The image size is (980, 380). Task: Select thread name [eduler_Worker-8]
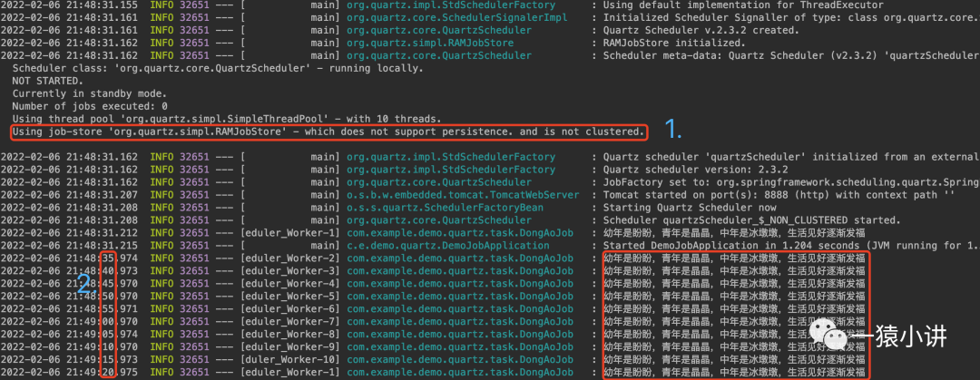point(290,335)
